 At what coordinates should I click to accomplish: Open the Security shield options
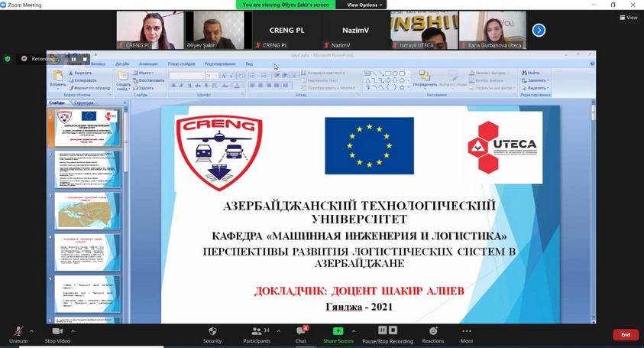[x=212, y=333]
